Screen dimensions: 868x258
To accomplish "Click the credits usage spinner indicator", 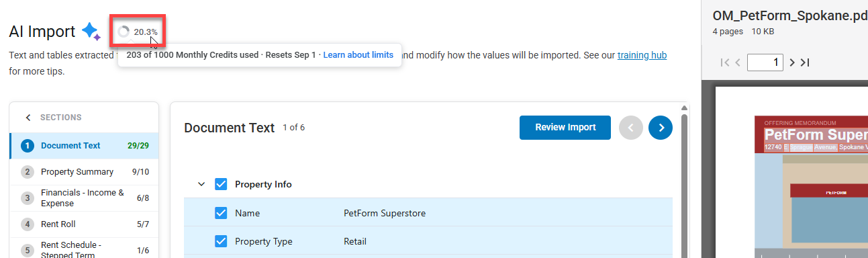I will click(123, 32).
